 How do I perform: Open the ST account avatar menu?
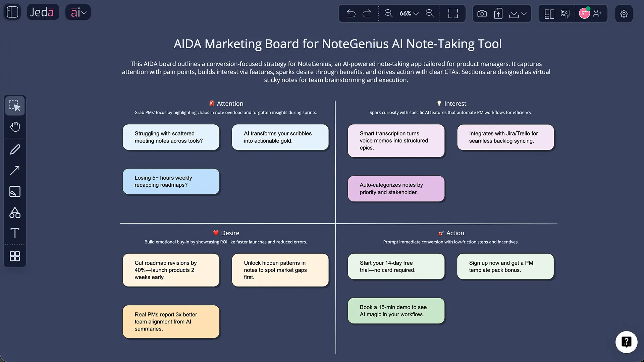[585, 13]
